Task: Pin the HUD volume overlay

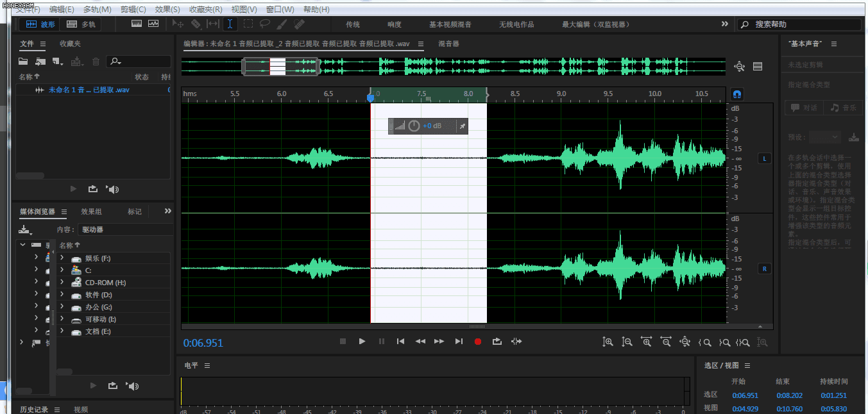Action: [x=463, y=126]
